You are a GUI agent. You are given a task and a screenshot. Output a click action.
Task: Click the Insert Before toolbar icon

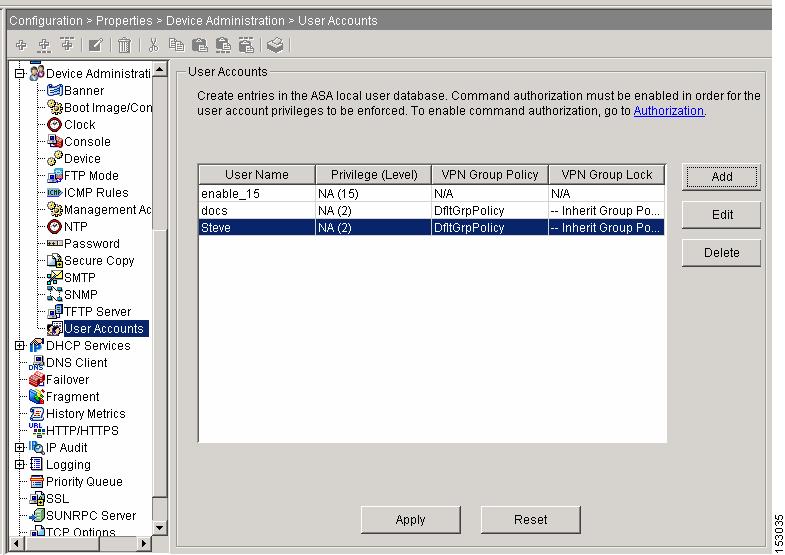pyautogui.click(x=67, y=45)
